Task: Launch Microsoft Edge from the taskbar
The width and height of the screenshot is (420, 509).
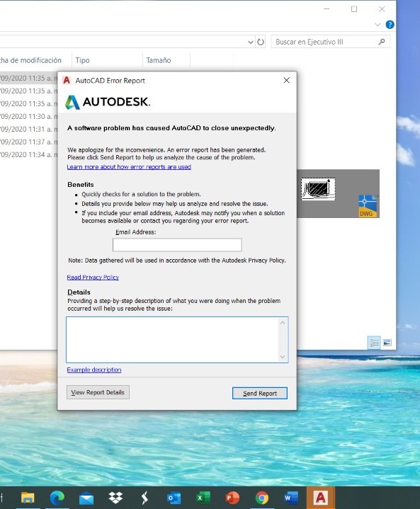Action: click(x=57, y=497)
